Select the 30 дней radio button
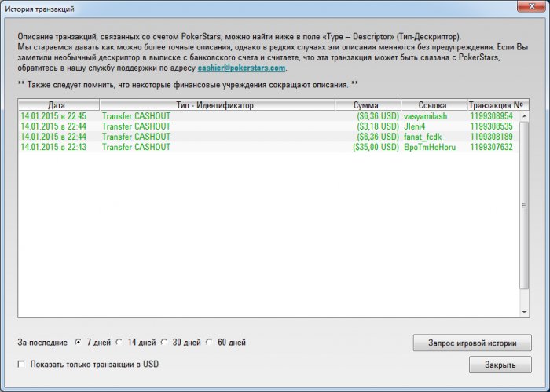550x392 pixels. coord(164,343)
